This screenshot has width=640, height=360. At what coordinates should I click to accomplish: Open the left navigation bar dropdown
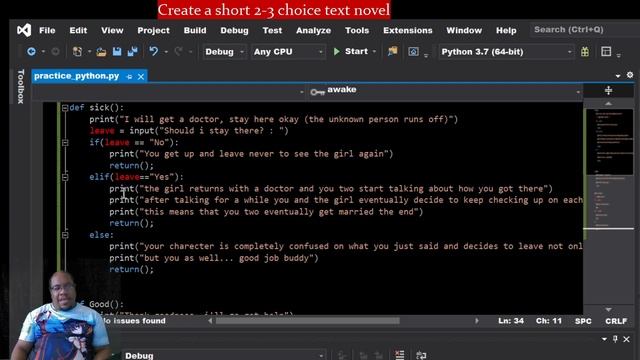coord(302,92)
